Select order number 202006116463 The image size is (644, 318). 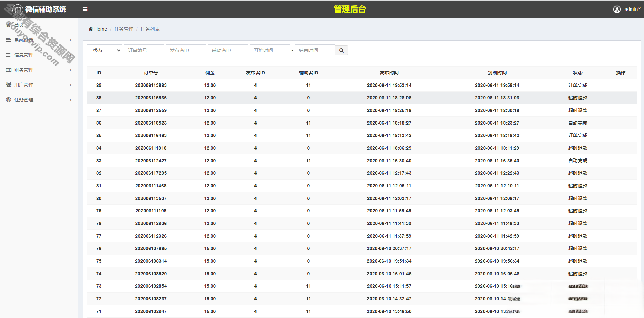coord(151,135)
